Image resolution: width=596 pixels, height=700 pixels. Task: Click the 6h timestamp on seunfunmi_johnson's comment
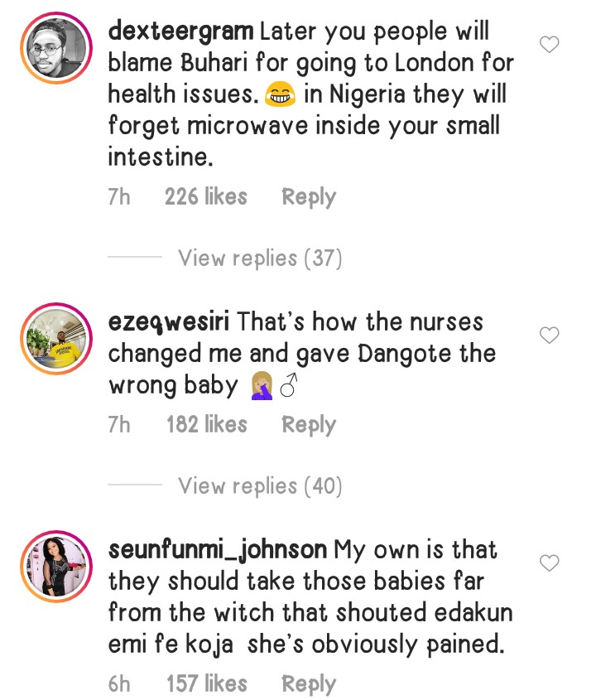119,684
